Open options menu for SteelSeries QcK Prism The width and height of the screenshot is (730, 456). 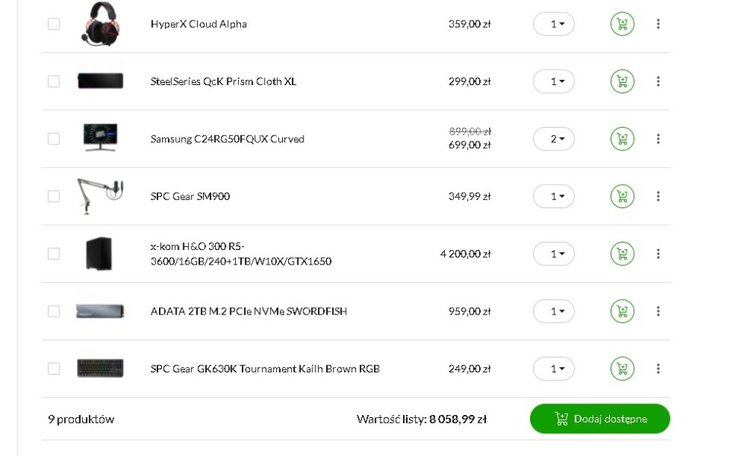(x=658, y=81)
